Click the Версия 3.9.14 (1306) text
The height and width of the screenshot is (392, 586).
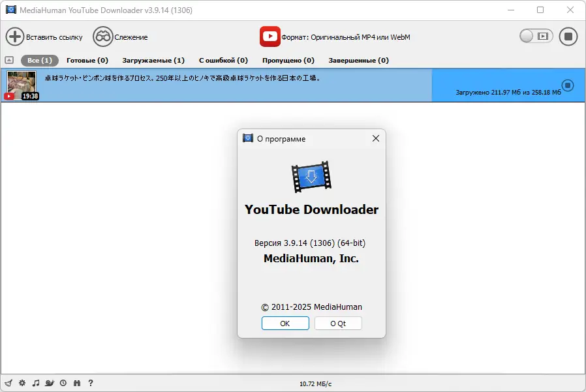point(310,243)
